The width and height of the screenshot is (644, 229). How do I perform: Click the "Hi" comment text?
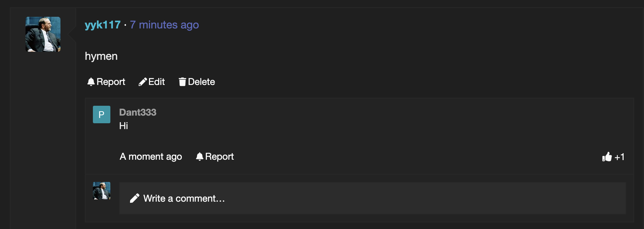coord(123,126)
